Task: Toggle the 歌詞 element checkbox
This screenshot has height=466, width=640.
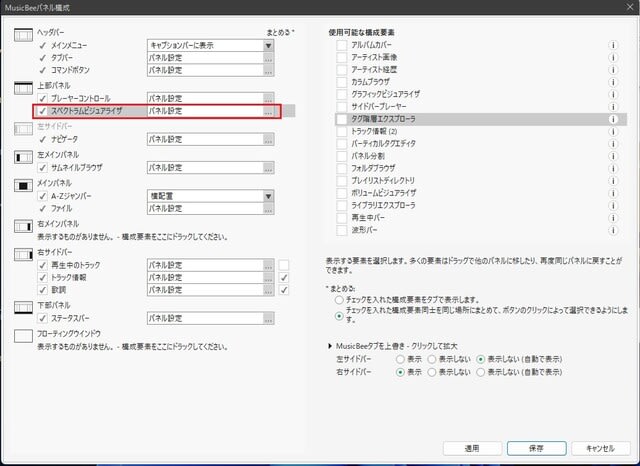Action: [42, 290]
